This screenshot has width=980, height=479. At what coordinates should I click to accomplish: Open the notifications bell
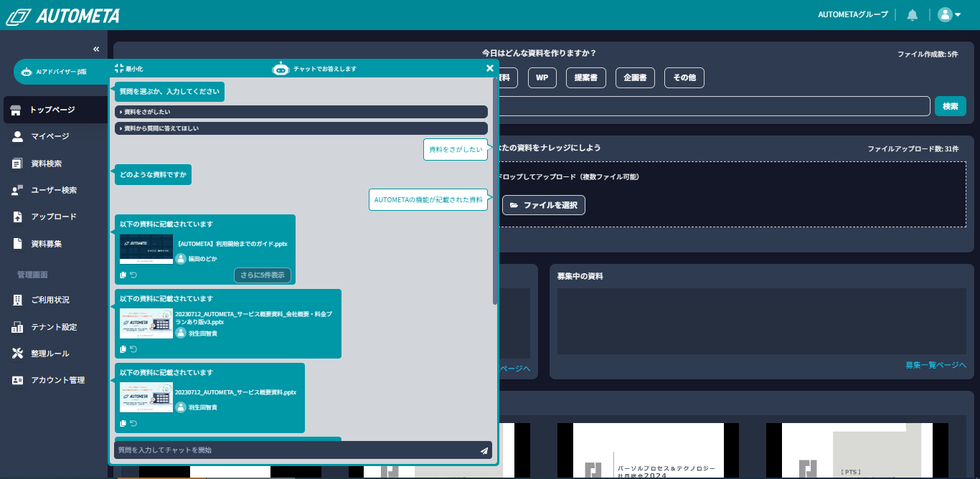[913, 15]
